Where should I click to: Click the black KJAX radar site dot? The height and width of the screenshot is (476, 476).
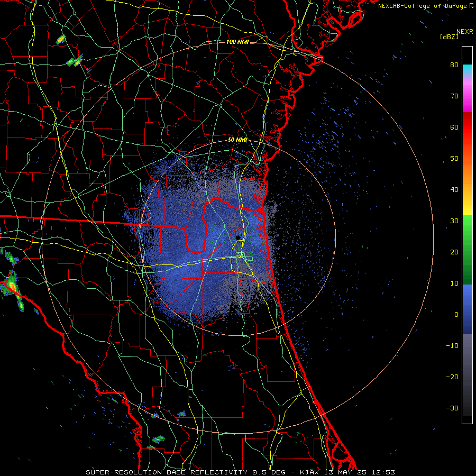tap(238, 237)
